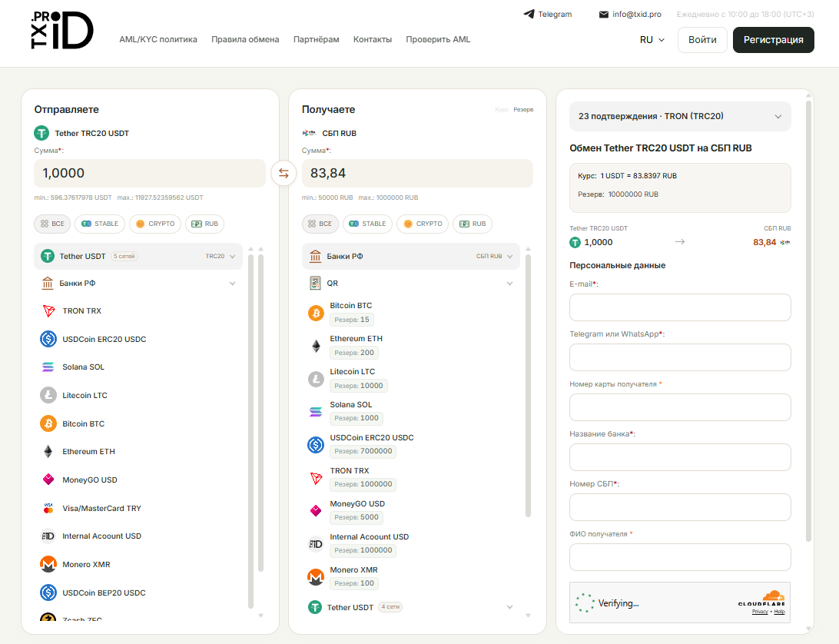
Task: Open the 23 подтверждения TRON (TRC20) dropdown
Action: [680, 116]
